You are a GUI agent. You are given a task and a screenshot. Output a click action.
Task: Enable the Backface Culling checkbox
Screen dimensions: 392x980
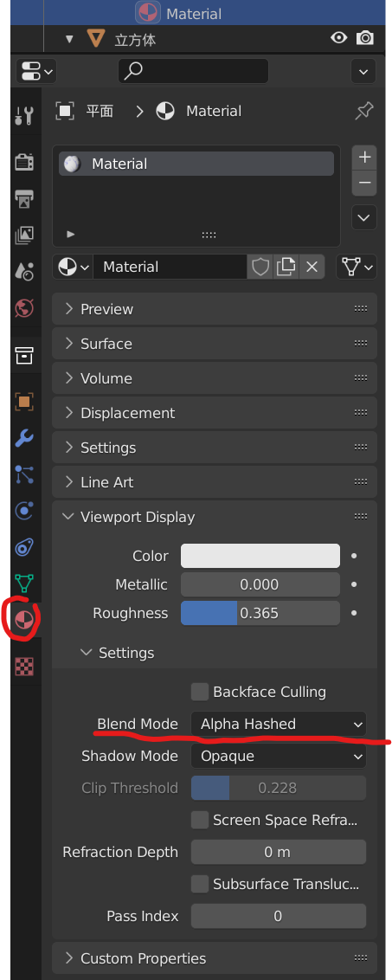coord(200,692)
